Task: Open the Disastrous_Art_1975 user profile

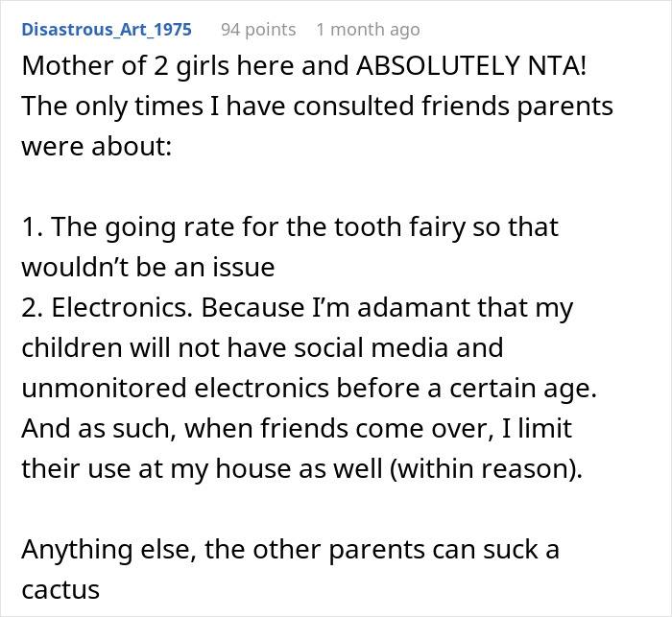Action: [107, 30]
